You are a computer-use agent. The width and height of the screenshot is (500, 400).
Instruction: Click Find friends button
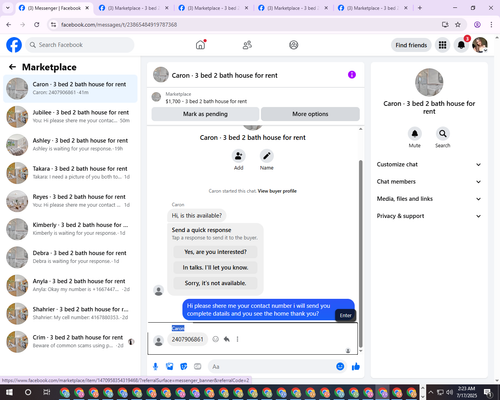tap(411, 45)
